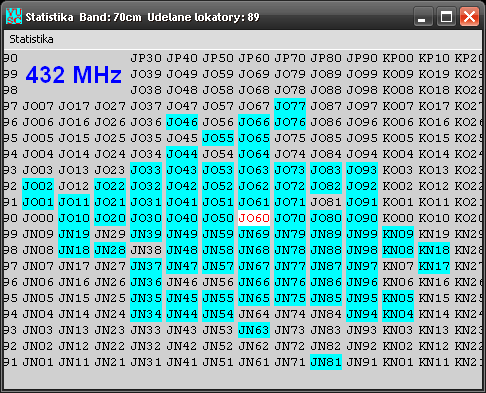Screen dimensions: 486x393
Task: Select locator cell JO01
Action: tap(38, 202)
